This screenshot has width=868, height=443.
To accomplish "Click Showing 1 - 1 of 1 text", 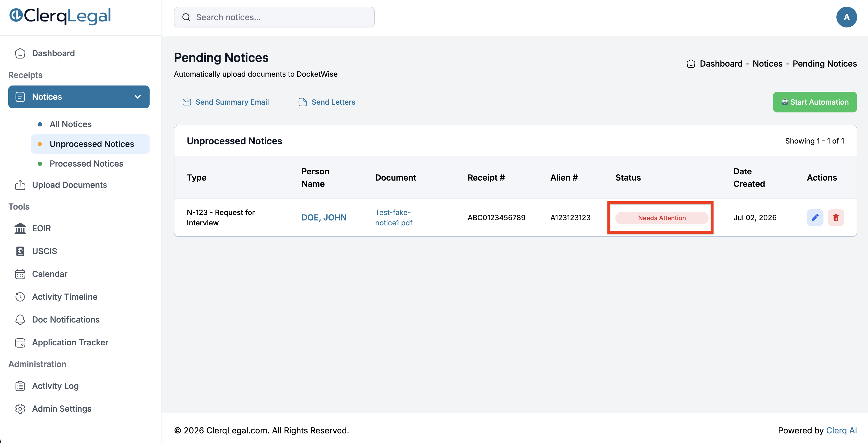I will point(815,141).
